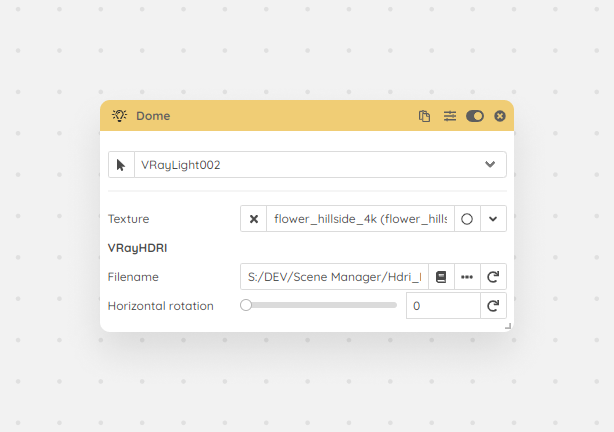Clear the texture with the X button
This screenshot has height=432, width=614.
pos(254,219)
